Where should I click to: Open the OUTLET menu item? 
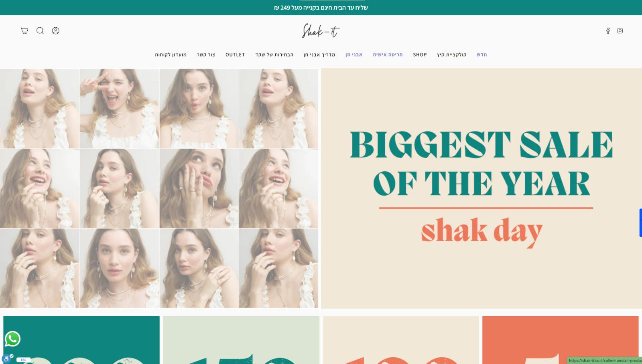pos(235,55)
